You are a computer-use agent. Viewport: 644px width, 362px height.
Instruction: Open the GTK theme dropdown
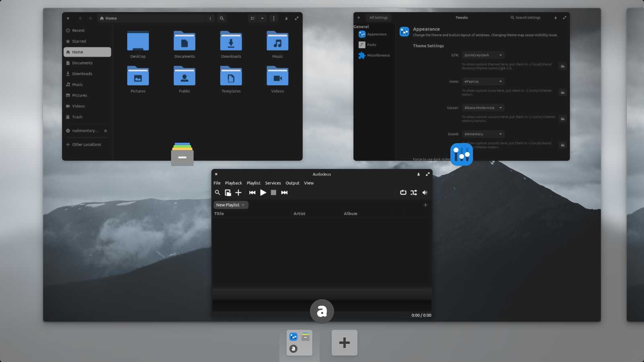click(x=483, y=55)
